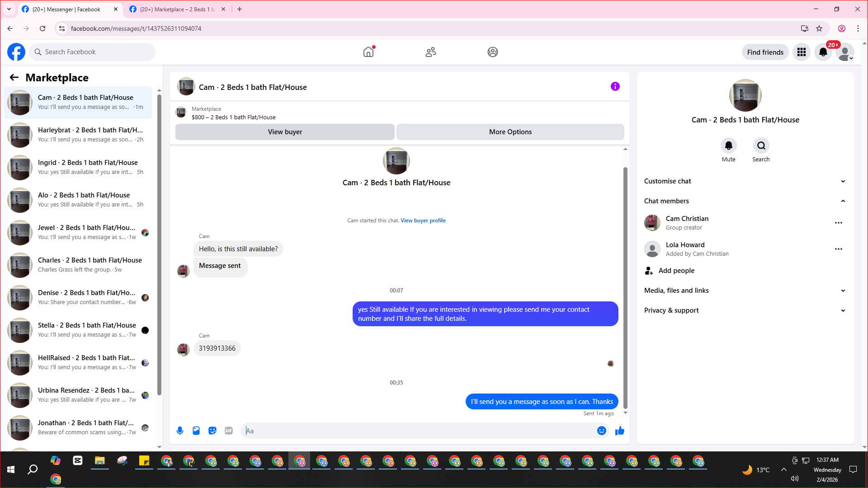
Task: Open the Facebook menu grid icon
Action: pos(802,52)
